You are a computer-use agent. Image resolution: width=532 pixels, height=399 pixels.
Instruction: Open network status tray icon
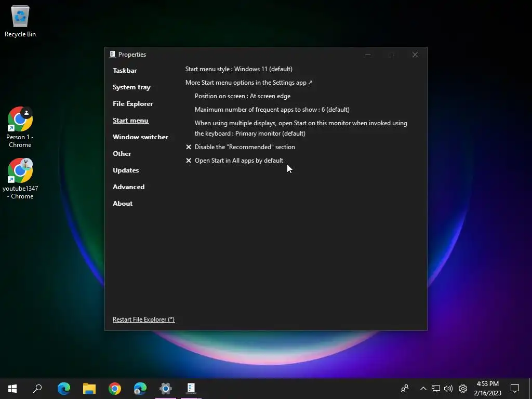(x=436, y=389)
